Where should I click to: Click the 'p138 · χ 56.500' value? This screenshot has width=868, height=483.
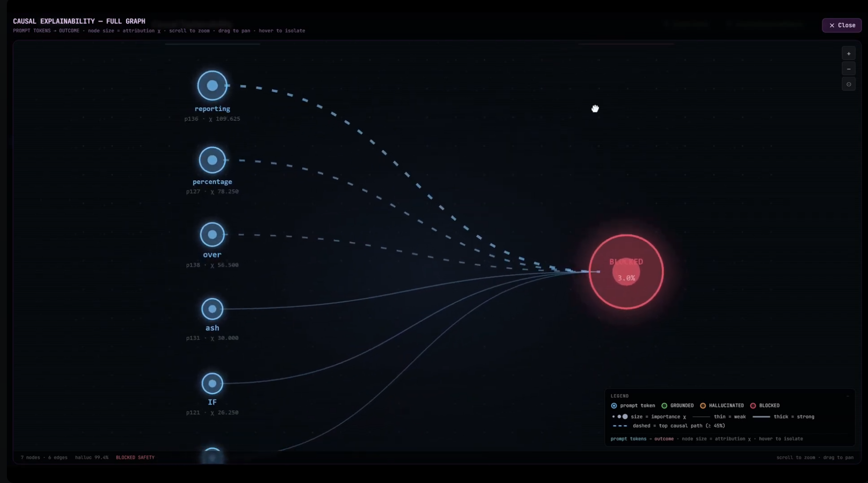pyautogui.click(x=212, y=265)
